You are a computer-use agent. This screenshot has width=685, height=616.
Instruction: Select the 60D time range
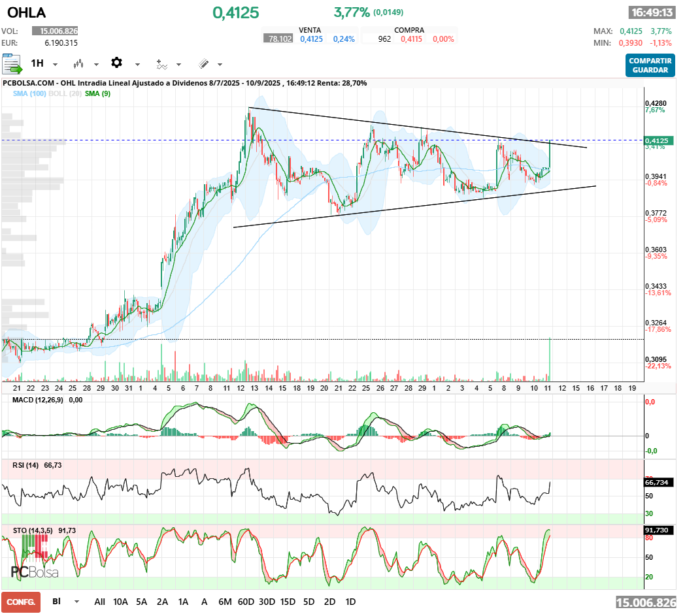coord(246,602)
